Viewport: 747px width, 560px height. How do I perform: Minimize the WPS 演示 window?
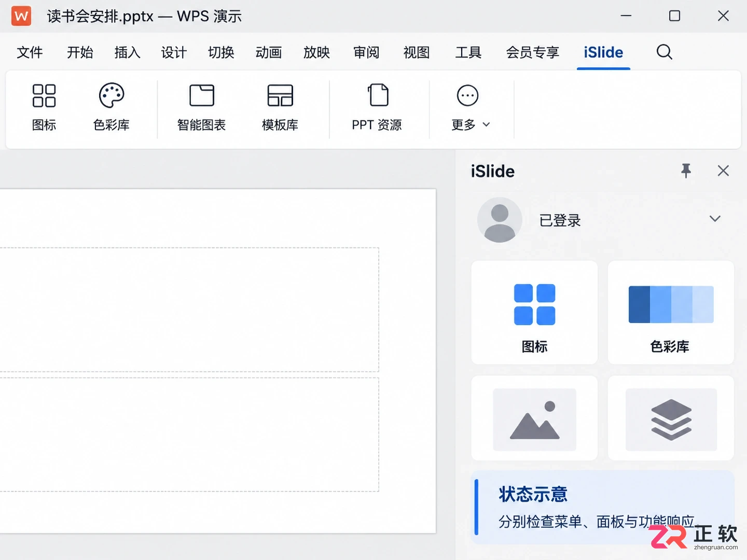click(626, 16)
